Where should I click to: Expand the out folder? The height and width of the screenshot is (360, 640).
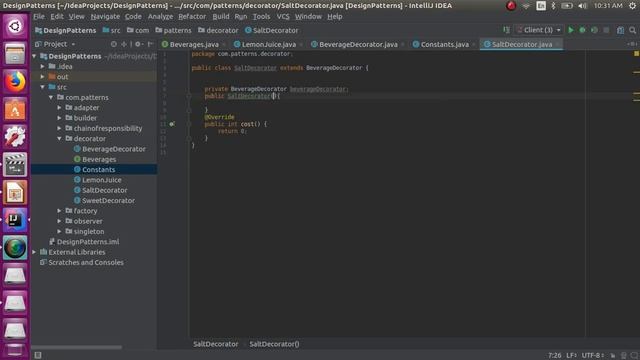[43, 77]
